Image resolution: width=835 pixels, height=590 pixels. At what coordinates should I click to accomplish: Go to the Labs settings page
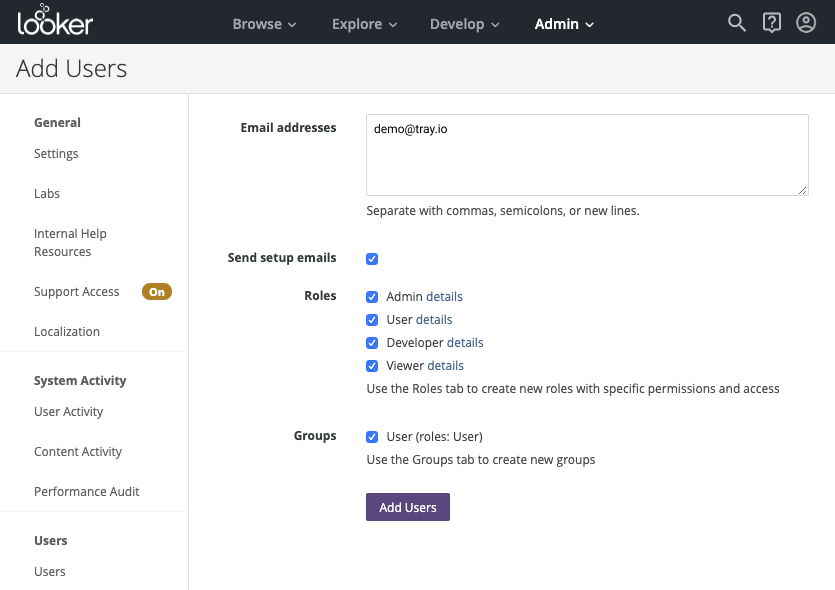tap(47, 193)
